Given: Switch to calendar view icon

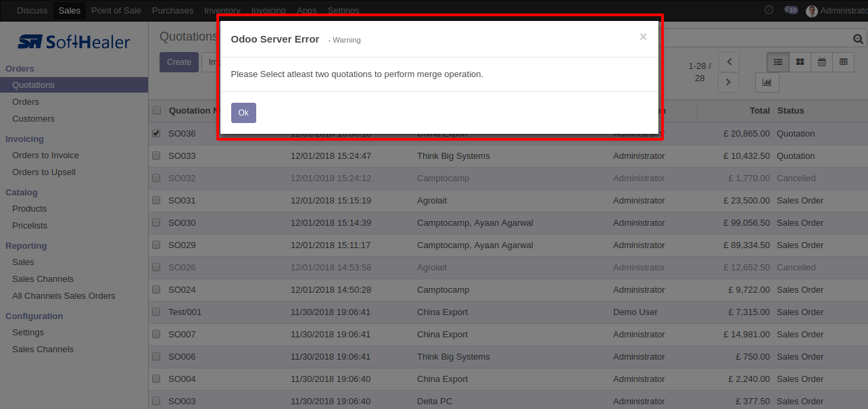Looking at the screenshot, I should point(821,62).
